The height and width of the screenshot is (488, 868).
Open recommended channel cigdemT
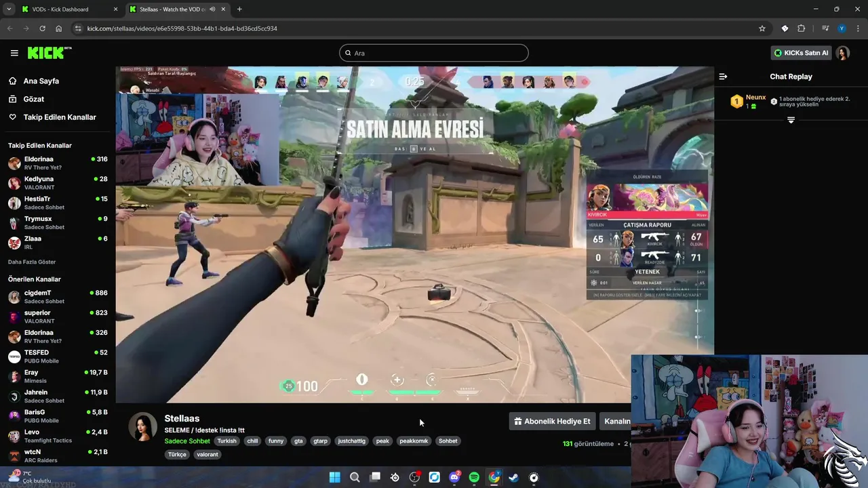(x=58, y=297)
